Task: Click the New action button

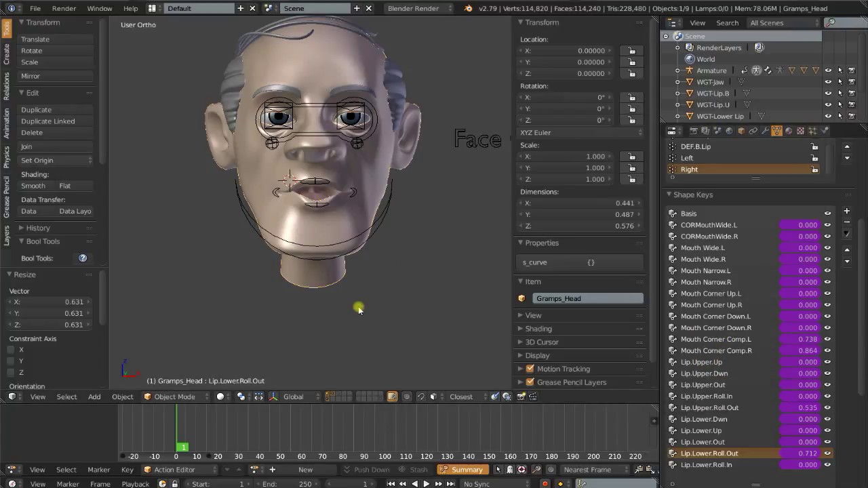Action: [306, 470]
